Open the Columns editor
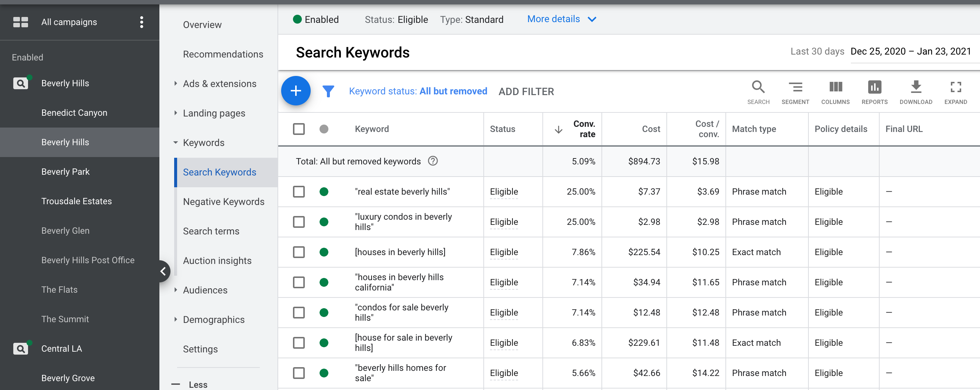Screen dimensions: 980x390 835,93
